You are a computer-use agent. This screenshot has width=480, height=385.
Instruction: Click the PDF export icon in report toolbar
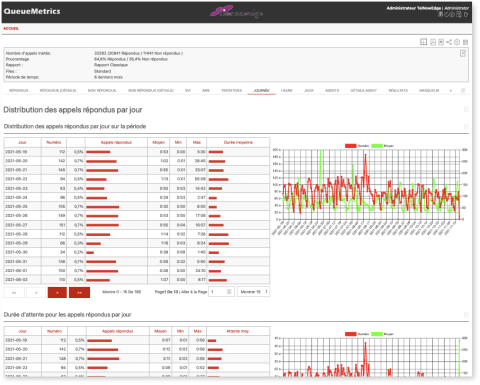point(441,42)
